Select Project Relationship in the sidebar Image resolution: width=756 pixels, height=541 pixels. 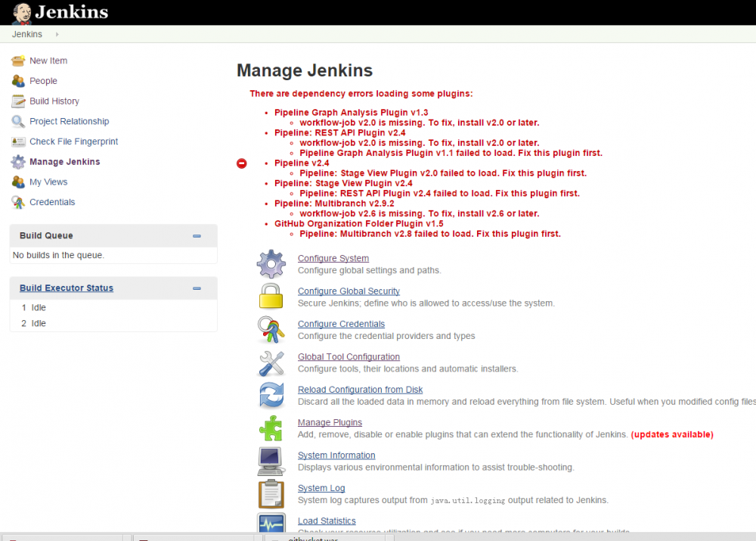coord(70,122)
